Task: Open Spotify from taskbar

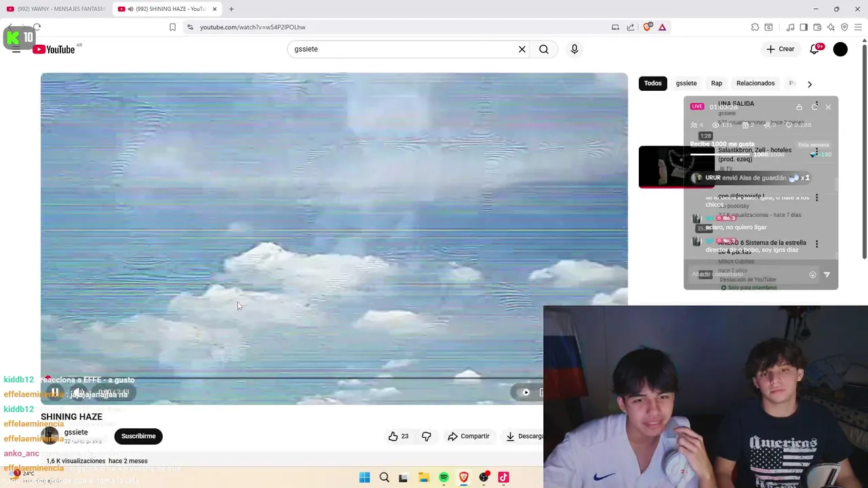Action: pyautogui.click(x=443, y=477)
